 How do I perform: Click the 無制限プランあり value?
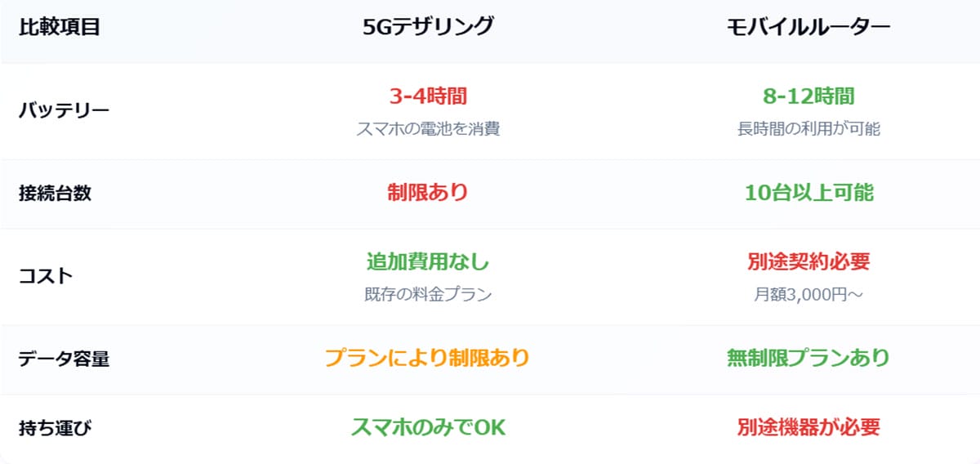coord(808,358)
